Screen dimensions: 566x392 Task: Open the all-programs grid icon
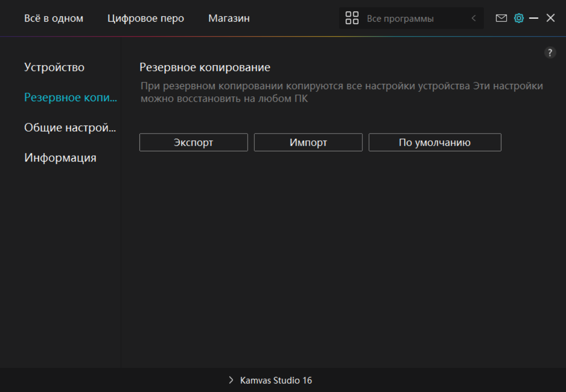[x=352, y=18]
